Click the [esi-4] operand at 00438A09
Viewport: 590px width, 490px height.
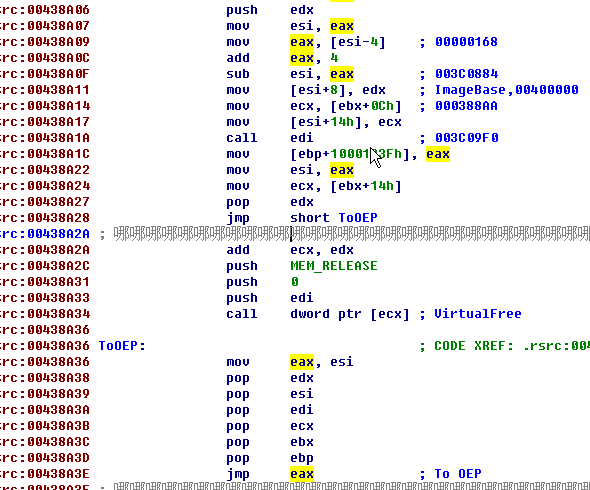click(x=358, y=42)
